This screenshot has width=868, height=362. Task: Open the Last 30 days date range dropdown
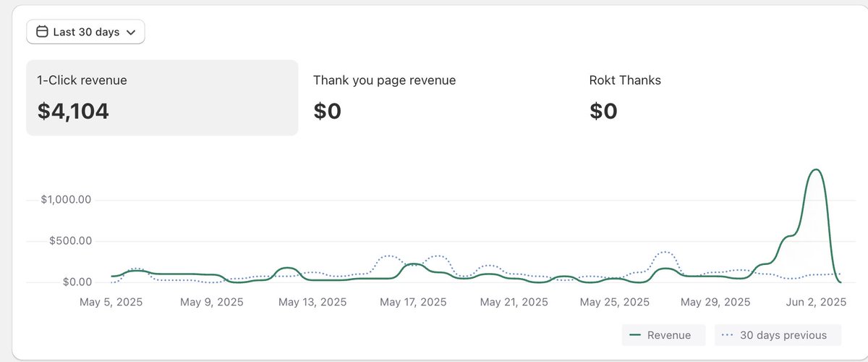(85, 32)
